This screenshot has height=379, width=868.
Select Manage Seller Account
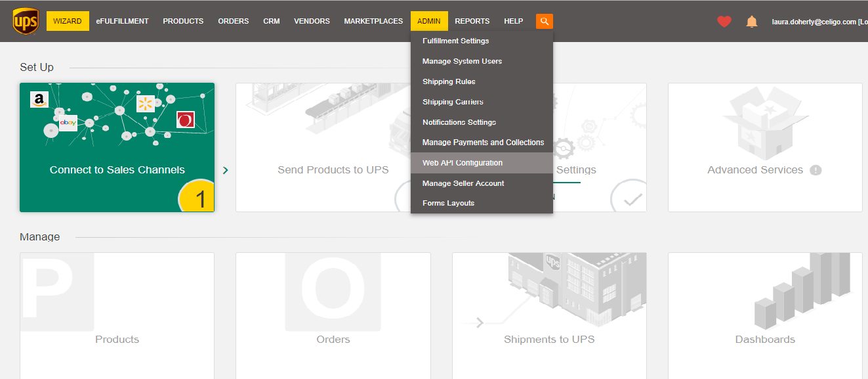482,183
